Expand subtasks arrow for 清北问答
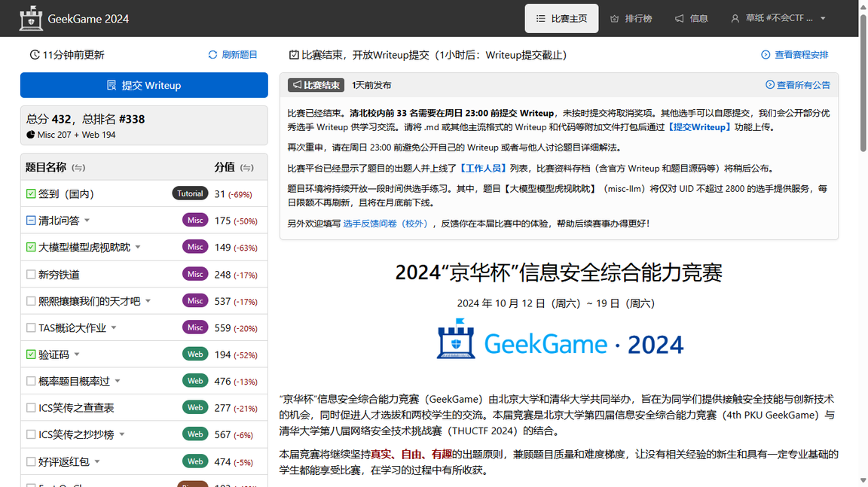Image resolution: width=868 pixels, height=487 pixels. click(x=87, y=221)
